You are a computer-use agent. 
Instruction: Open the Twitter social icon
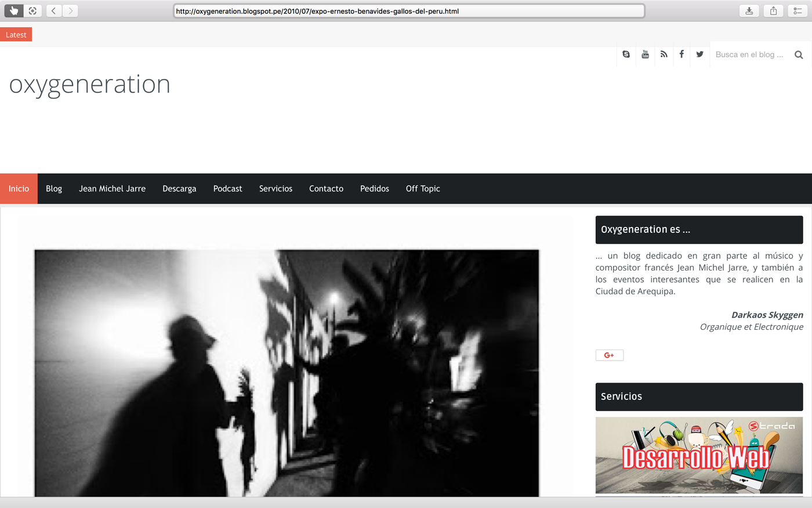point(700,55)
